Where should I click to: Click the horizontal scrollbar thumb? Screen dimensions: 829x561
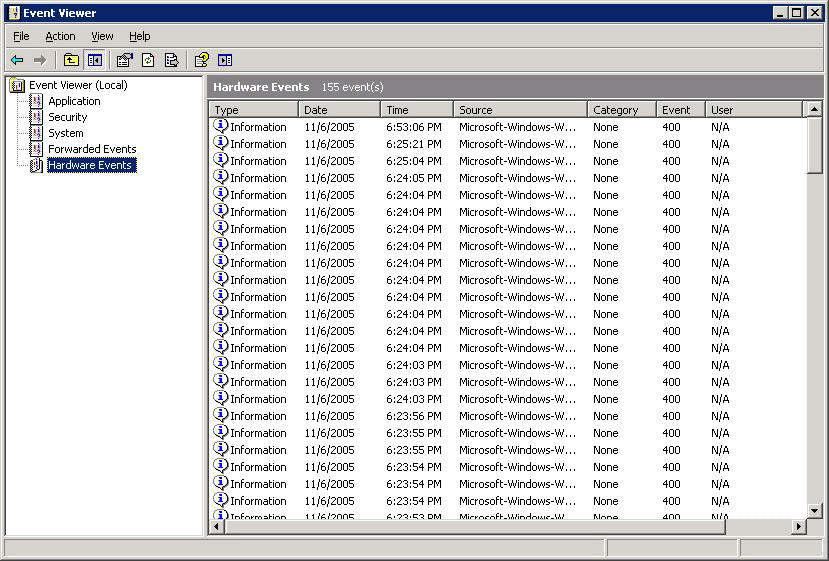click(475, 527)
